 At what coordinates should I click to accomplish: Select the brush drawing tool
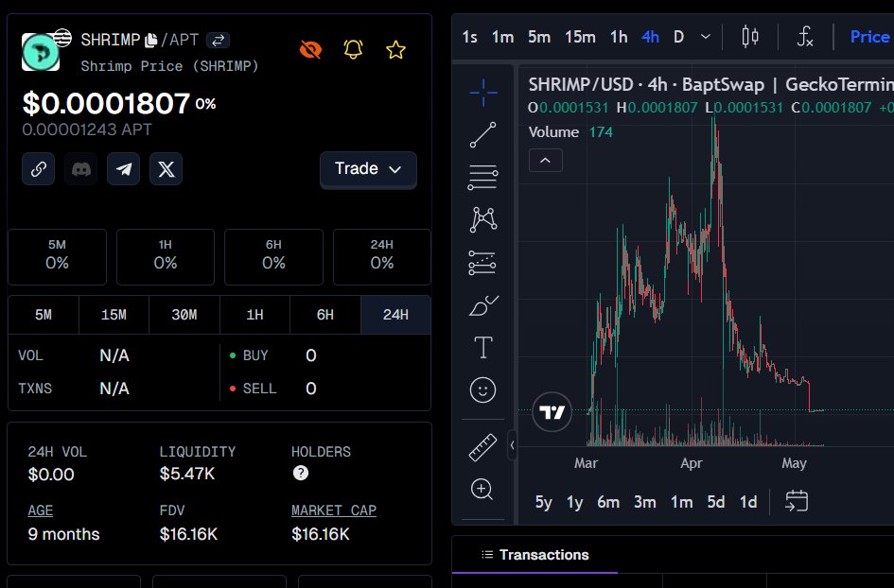click(x=482, y=305)
